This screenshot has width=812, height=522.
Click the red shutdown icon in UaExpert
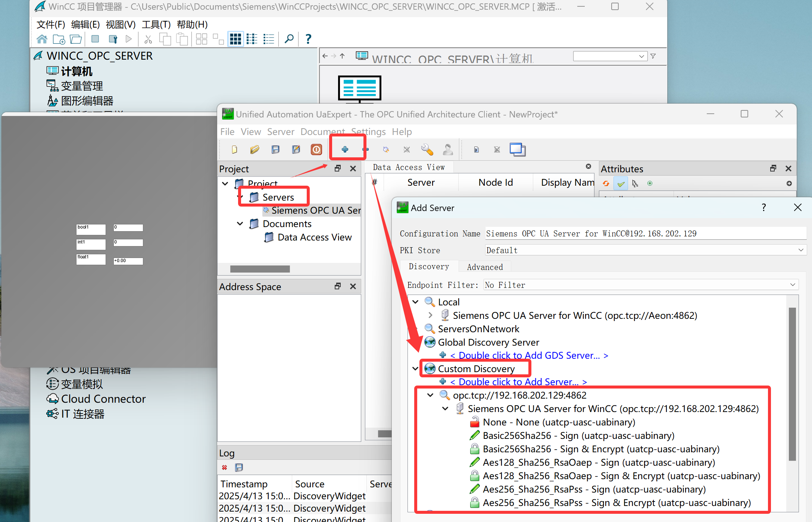tap(316, 150)
